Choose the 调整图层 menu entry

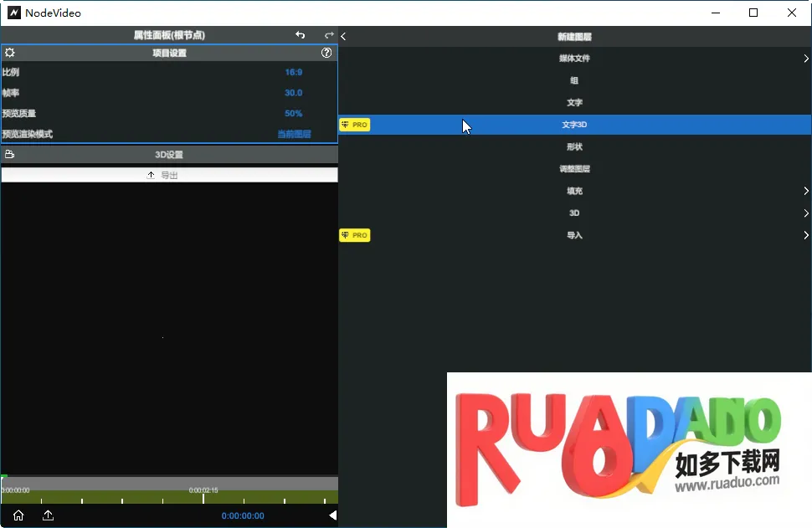[x=574, y=169]
